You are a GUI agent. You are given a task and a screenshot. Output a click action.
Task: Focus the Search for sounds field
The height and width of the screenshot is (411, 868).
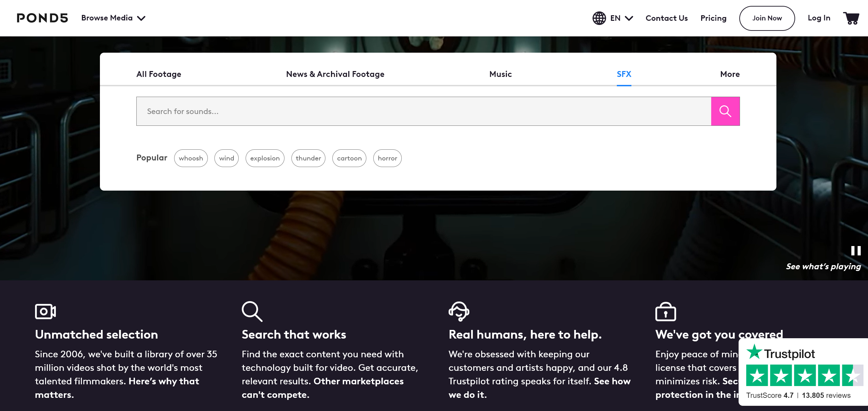tap(423, 111)
